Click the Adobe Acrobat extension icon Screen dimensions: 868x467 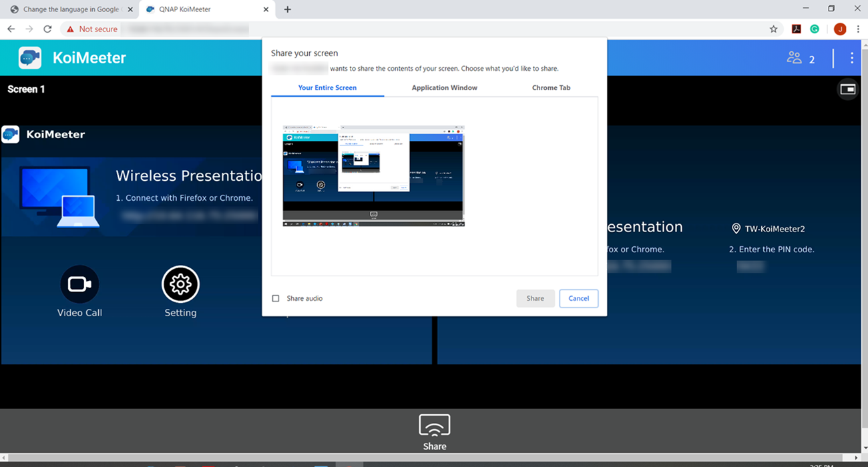pos(796,29)
